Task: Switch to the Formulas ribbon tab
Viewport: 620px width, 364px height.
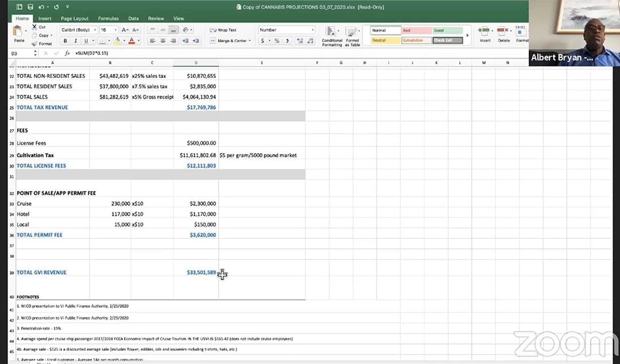Action: point(108,18)
